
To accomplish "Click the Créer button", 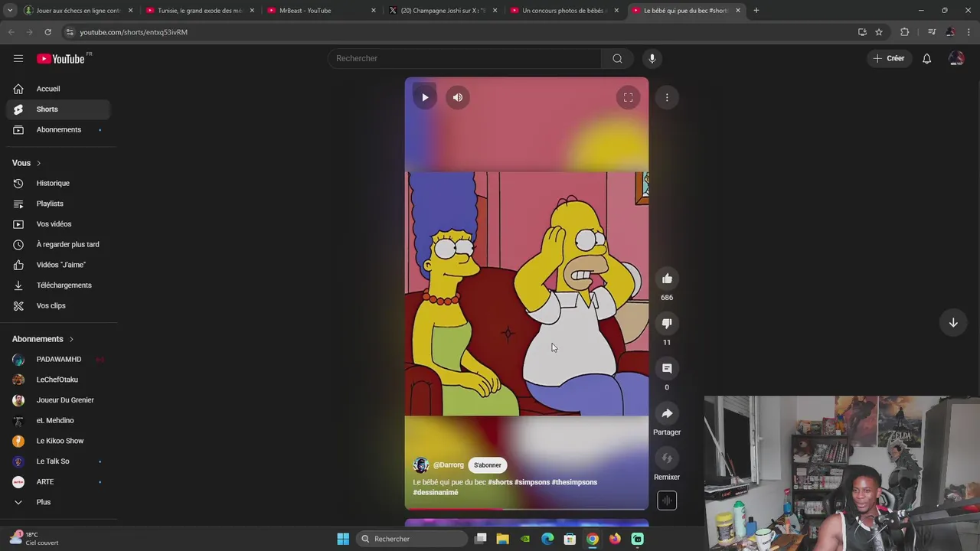I will tap(890, 58).
